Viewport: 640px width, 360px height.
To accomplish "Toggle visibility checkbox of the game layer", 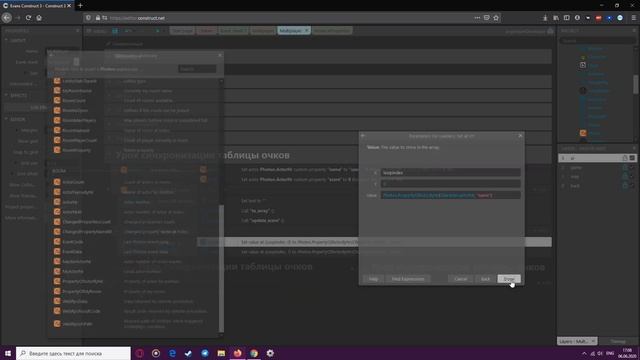I will 632,167.
